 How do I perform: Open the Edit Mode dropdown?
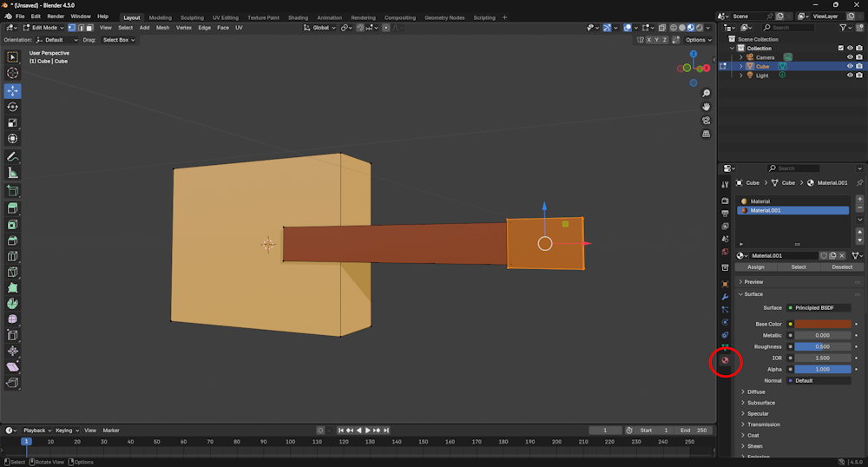(x=43, y=28)
